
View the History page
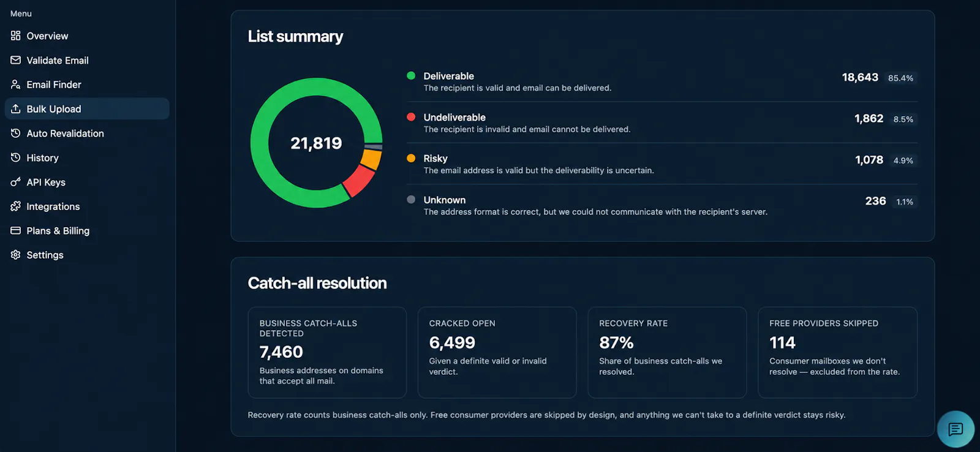click(87, 157)
